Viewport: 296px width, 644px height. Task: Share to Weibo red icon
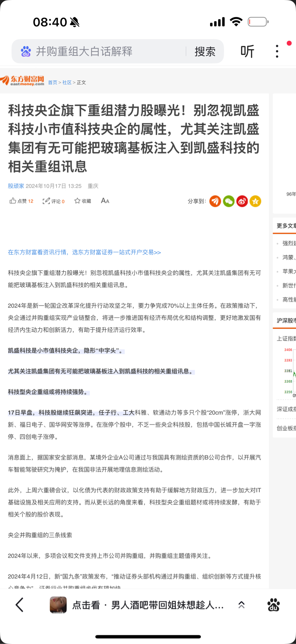[242, 201]
